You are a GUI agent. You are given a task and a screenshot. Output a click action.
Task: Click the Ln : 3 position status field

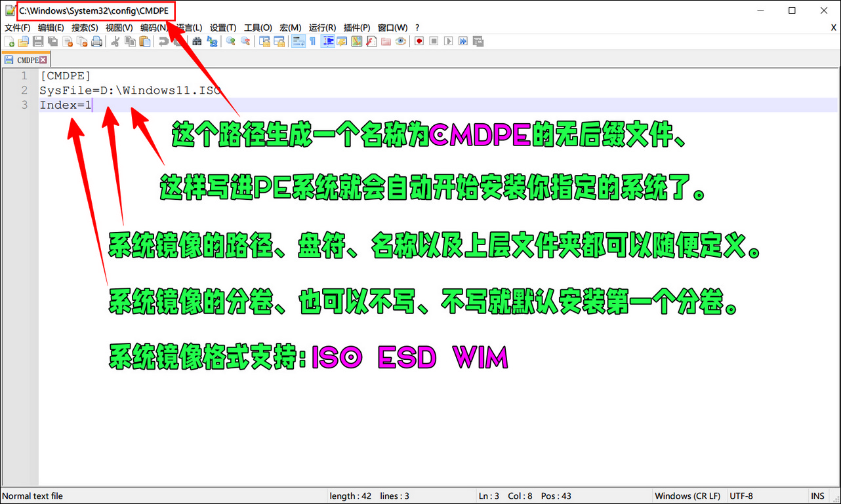(x=487, y=496)
